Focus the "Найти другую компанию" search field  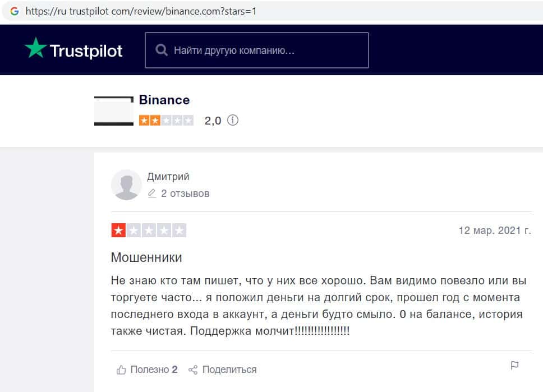(x=264, y=50)
